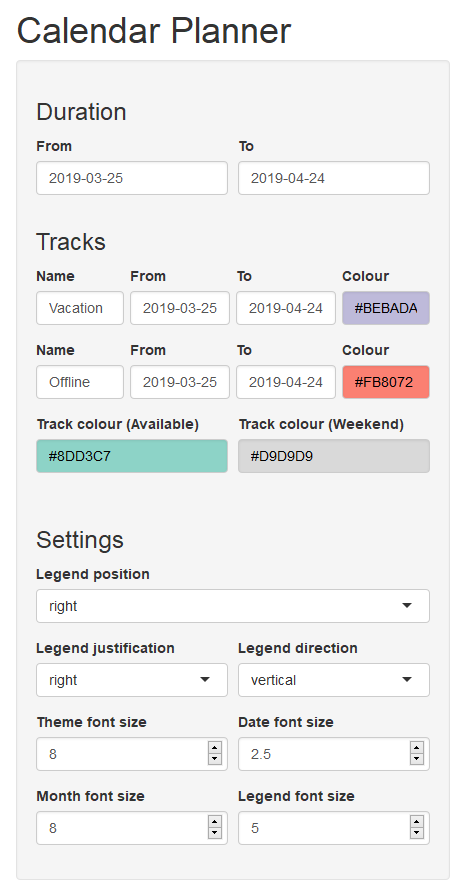
Task: Decrease Theme font size with down arrow
Action: coord(215,759)
